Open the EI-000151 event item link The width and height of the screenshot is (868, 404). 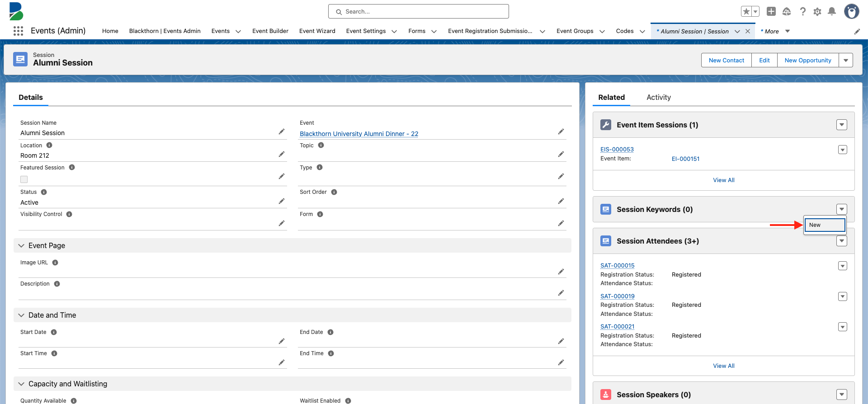pyautogui.click(x=686, y=159)
